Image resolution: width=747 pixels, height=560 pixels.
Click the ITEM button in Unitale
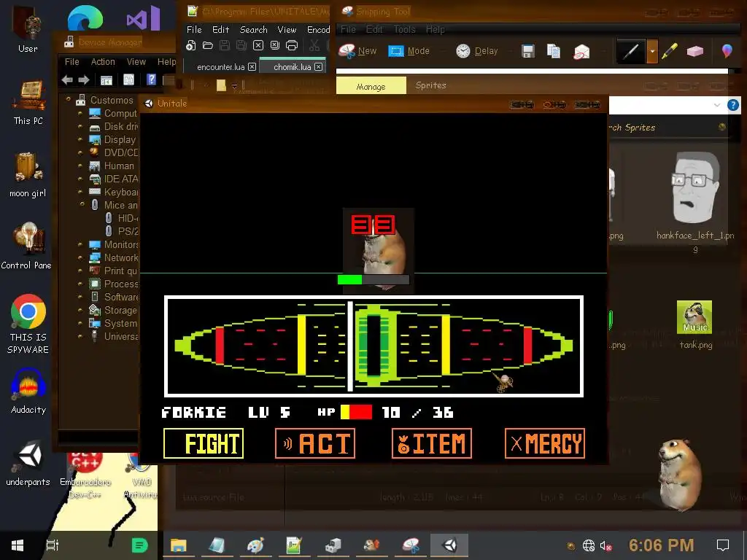432,443
